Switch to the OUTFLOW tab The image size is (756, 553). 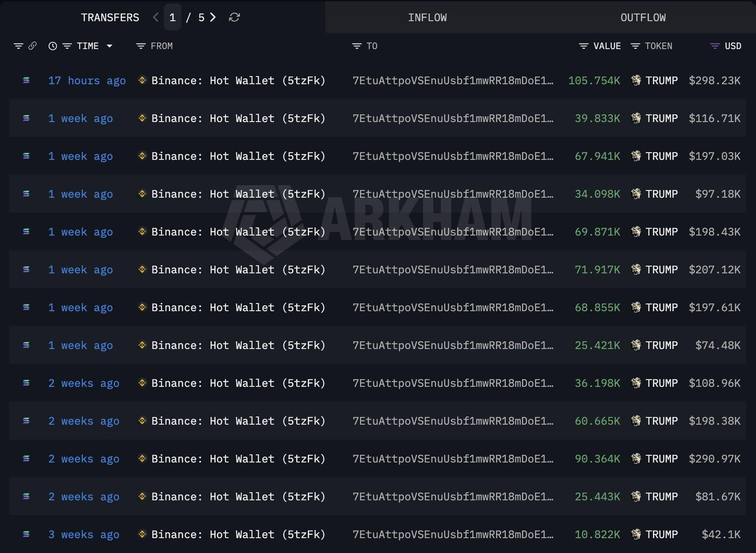tap(643, 18)
